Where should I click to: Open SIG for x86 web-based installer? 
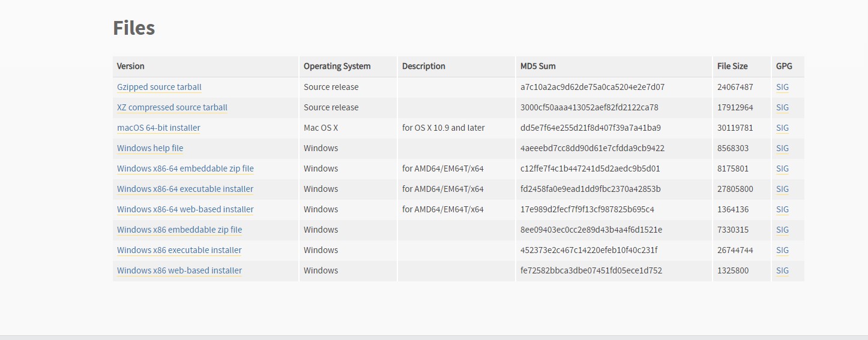coord(782,270)
